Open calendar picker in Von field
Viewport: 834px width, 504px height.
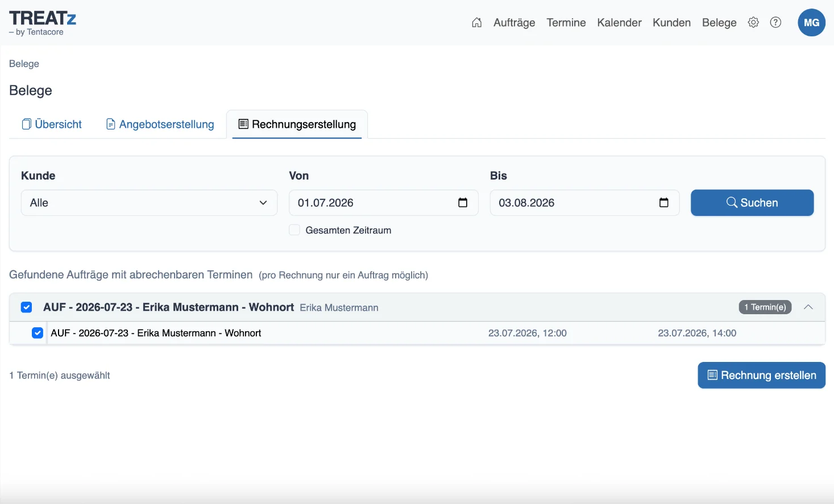click(463, 203)
